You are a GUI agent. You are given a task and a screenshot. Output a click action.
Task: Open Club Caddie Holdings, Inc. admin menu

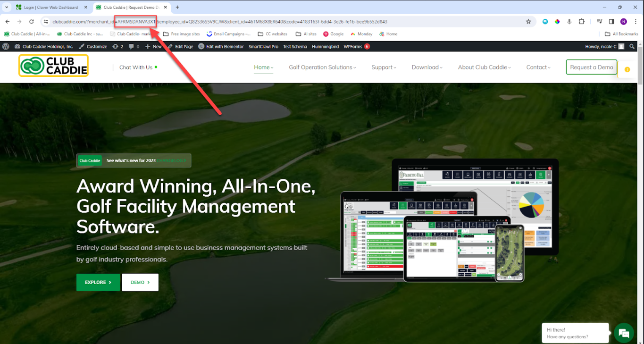pyautogui.click(x=44, y=47)
